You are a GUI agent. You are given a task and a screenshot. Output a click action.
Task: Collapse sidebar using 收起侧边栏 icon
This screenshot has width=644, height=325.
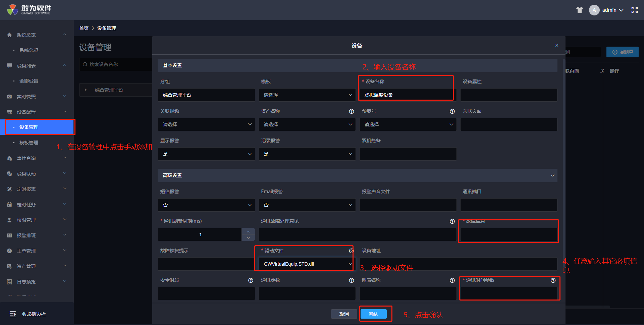(x=13, y=314)
